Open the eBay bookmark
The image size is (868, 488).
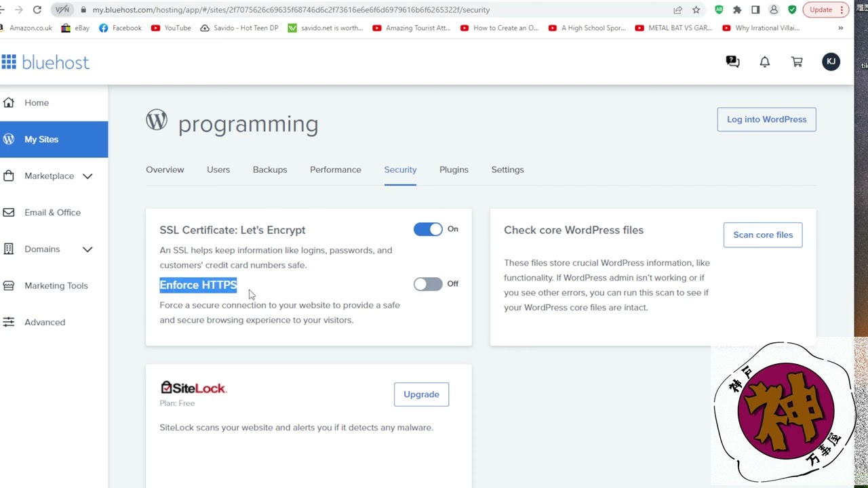tap(75, 28)
